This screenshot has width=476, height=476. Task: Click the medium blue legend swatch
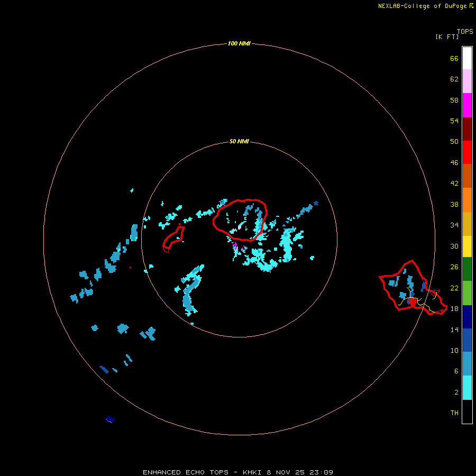tap(467, 340)
